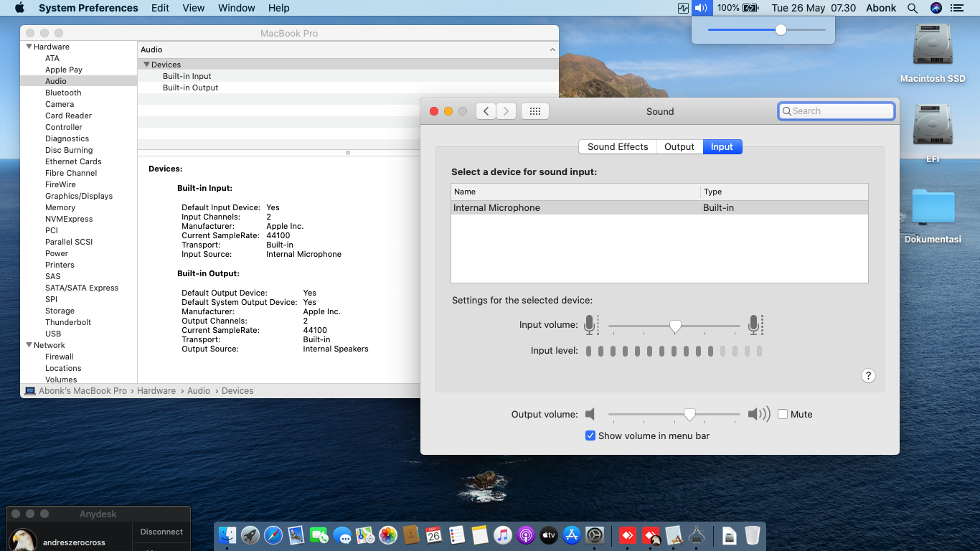Go back with the Sound back arrow
980x551 pixels.
tap(486, 111)
